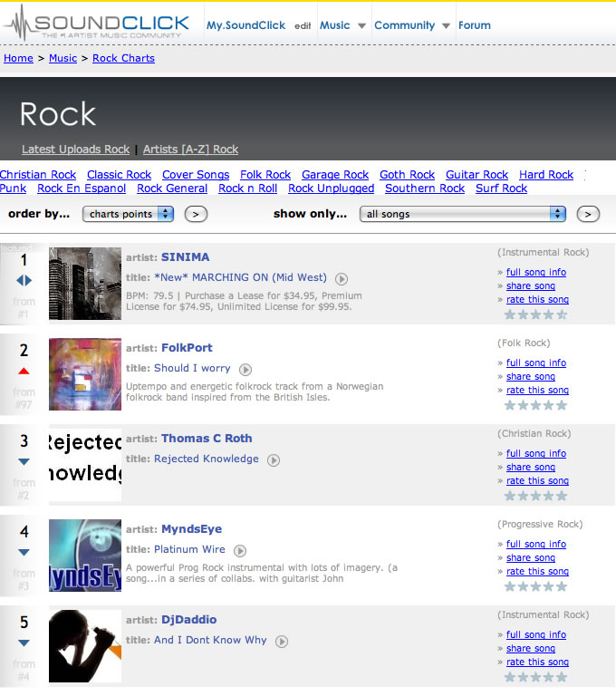The image size is (616, 696).
Task: Select Surf Rock subgenre
Action: 502,188
